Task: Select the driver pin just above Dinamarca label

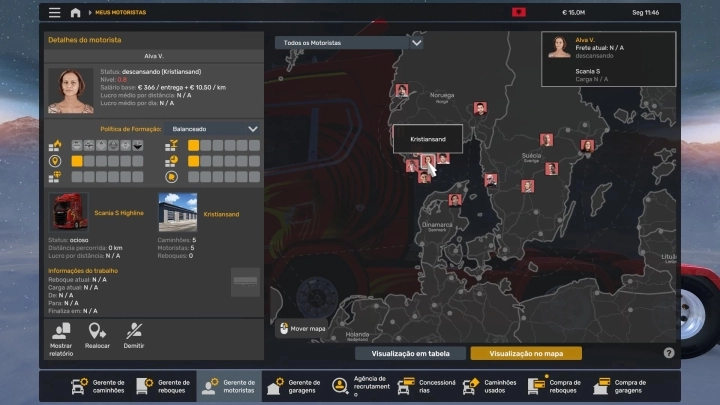Action: coord(455,200)
